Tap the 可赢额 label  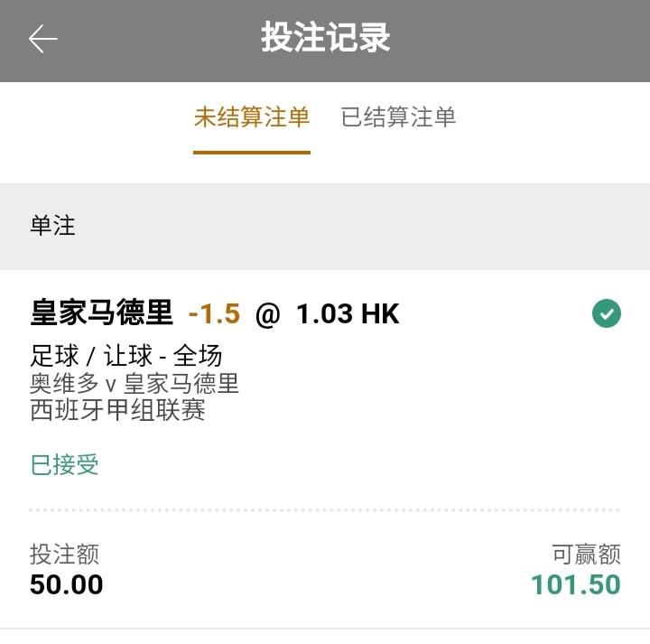click(x=587, y=554)
